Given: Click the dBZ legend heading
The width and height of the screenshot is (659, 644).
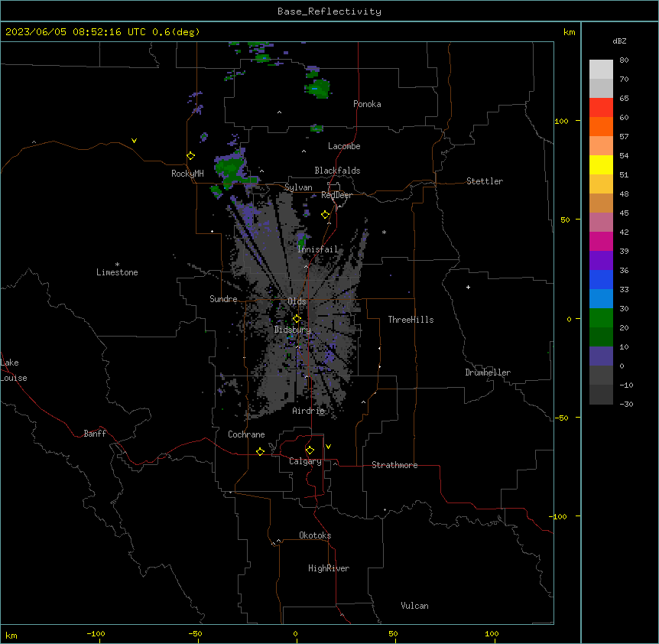Looking at the screenshot, I should pos(619,41).
